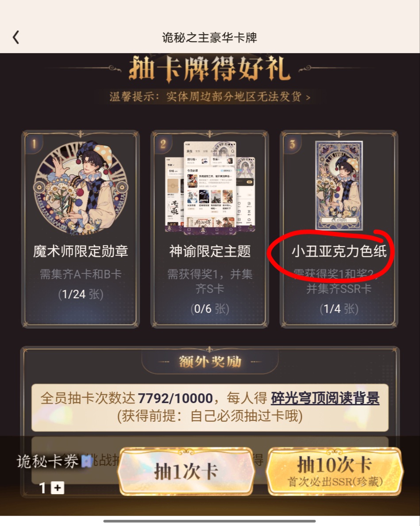Select 魔术师限定勋章 prize title
The width and height of the screenshot is (420, 526).
(x=81, y=251)
